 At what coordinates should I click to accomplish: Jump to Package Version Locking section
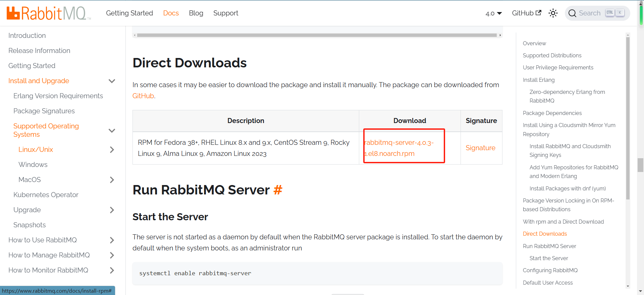click(x=569, y=205)
